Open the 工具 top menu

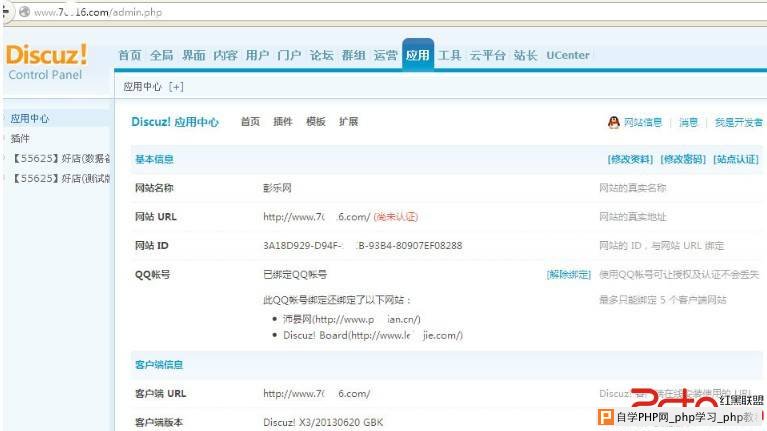[450, 55]
